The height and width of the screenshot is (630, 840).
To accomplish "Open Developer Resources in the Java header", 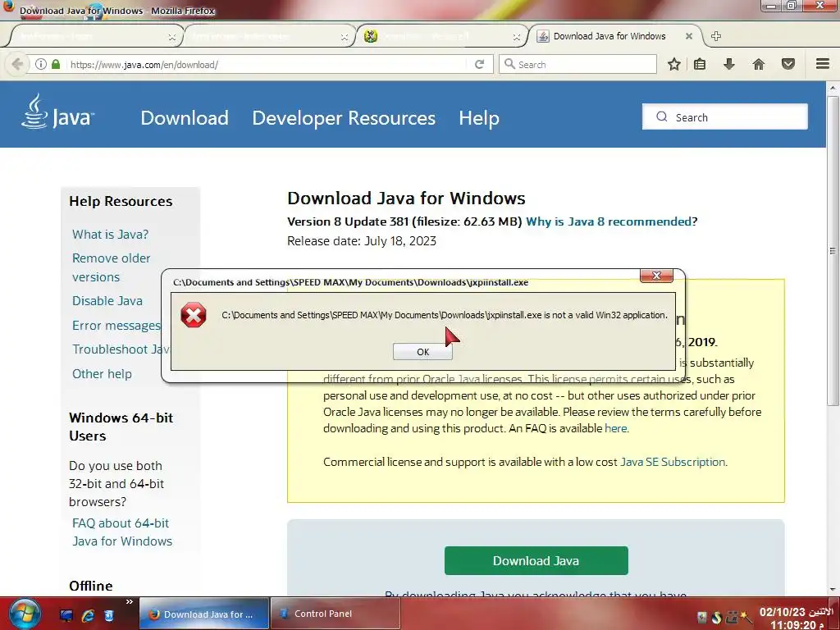I will pos(344,118).
